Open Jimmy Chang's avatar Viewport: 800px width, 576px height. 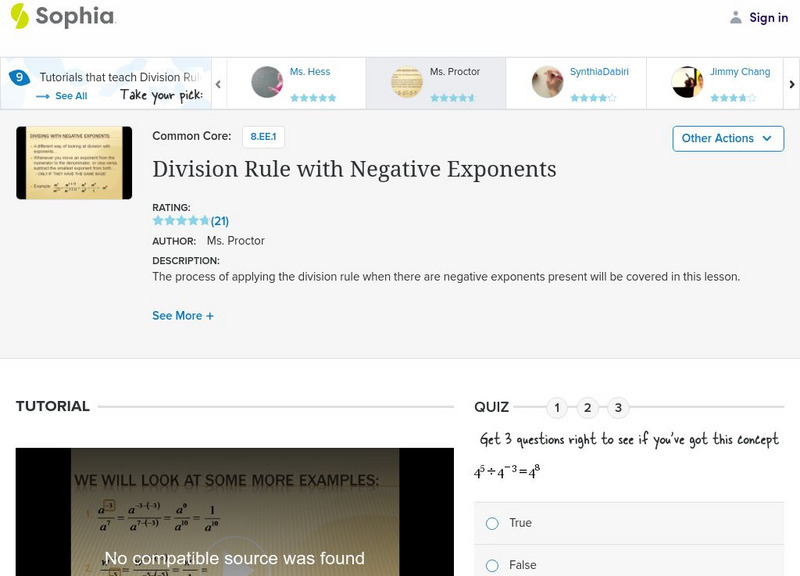click(690, 80)
